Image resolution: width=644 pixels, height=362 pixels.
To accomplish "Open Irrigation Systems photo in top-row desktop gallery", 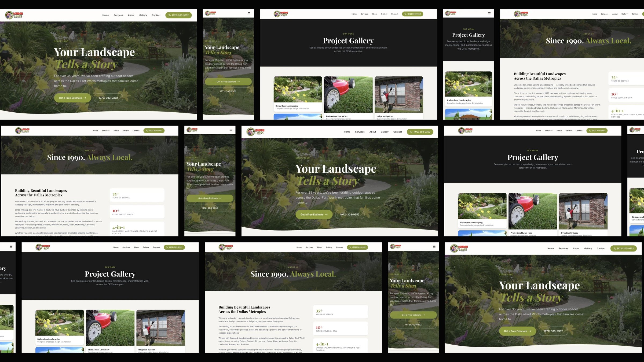I will tap(399, 95).
